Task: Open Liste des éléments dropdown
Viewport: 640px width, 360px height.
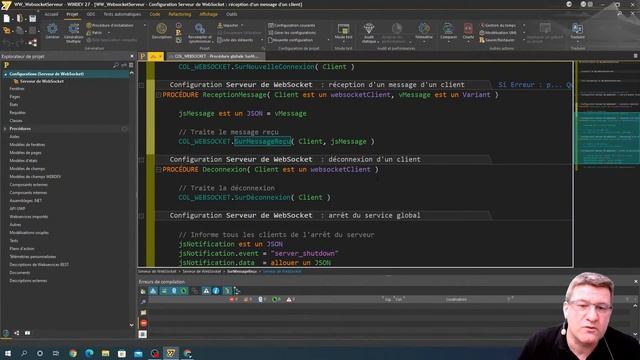Action: click(262, 40)
